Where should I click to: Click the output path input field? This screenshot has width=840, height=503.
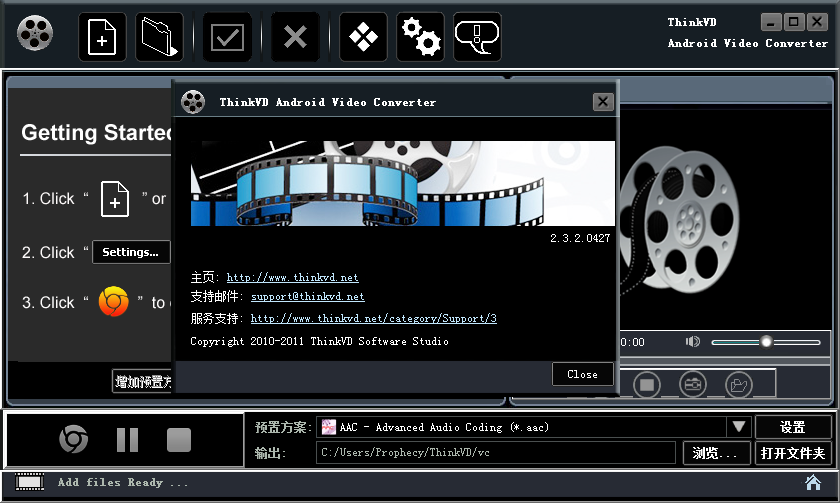496,453
